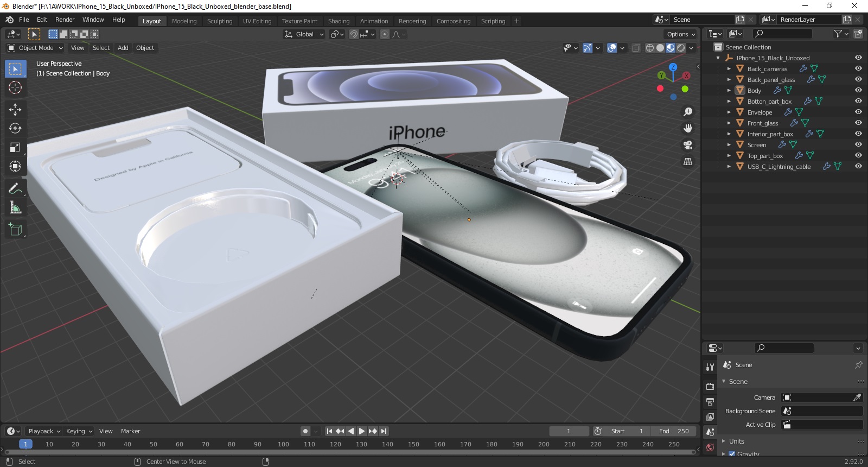Open the File menu
The image size is (868, 467).
coord(24,20)
